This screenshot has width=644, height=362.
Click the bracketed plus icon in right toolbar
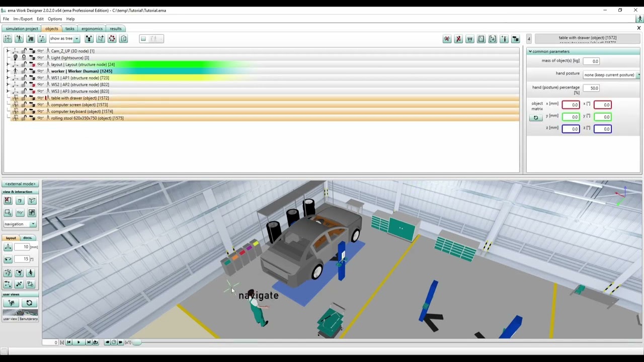(493, 39)
